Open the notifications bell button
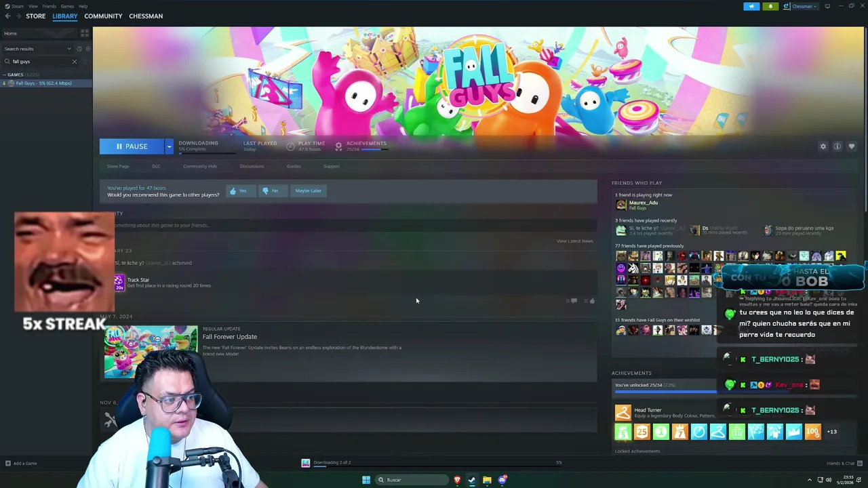868x488 pixels. point(770,6)
